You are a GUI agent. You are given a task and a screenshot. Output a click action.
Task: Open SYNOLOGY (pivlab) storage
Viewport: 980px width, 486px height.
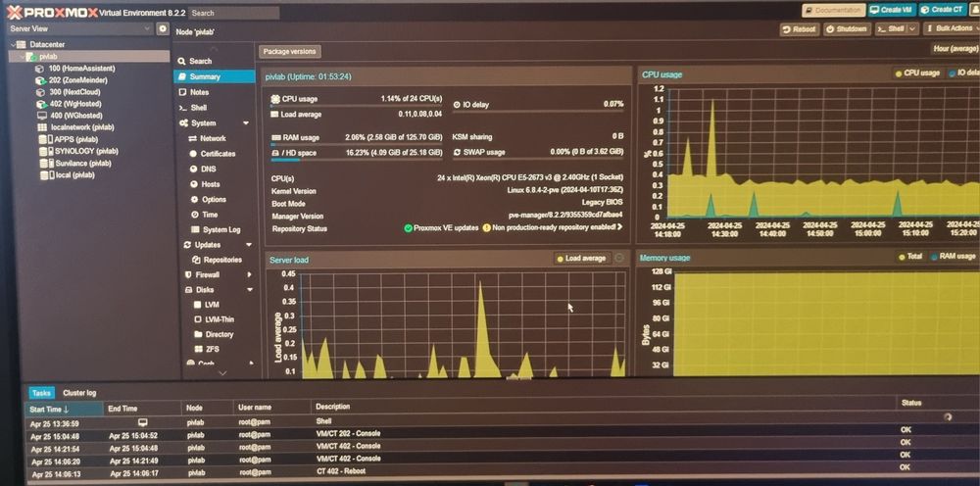[x=86, y=151]
